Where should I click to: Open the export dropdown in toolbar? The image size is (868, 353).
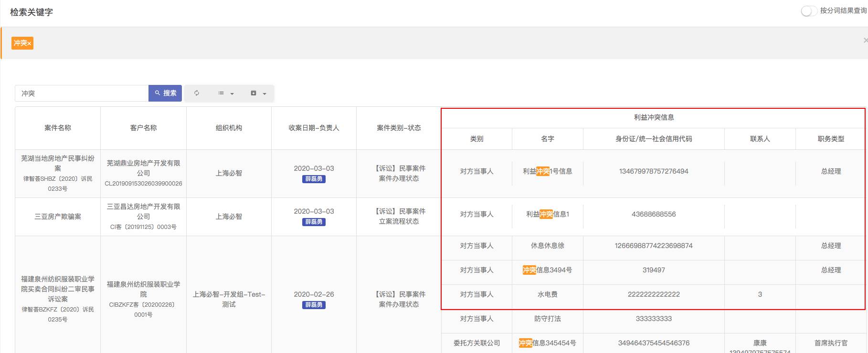(258, 93)
